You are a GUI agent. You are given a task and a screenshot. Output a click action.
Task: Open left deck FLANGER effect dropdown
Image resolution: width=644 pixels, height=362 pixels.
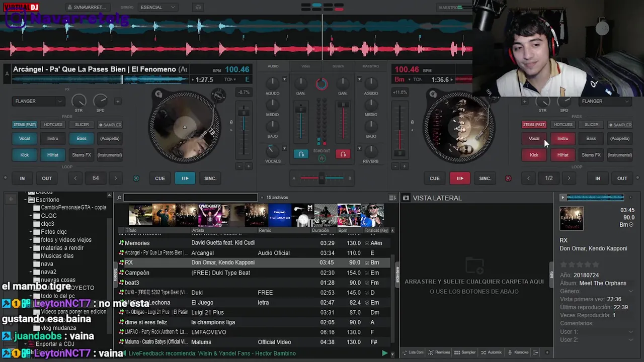point(38,101)
